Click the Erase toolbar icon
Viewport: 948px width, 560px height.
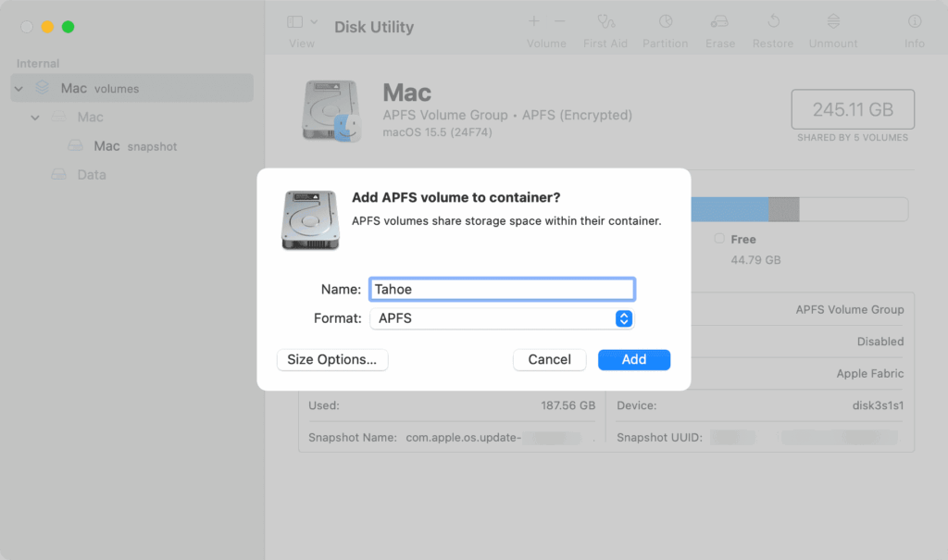(x=719, y=22)
